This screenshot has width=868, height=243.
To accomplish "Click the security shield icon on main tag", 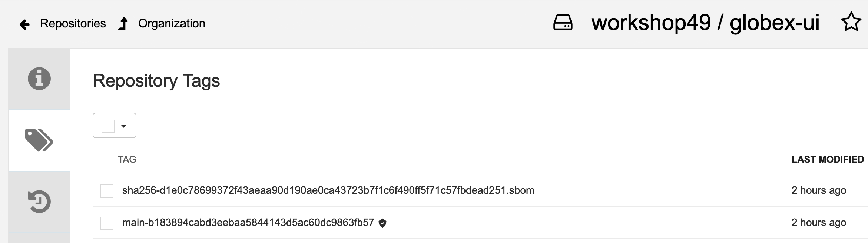I will [x=382, y=223].
